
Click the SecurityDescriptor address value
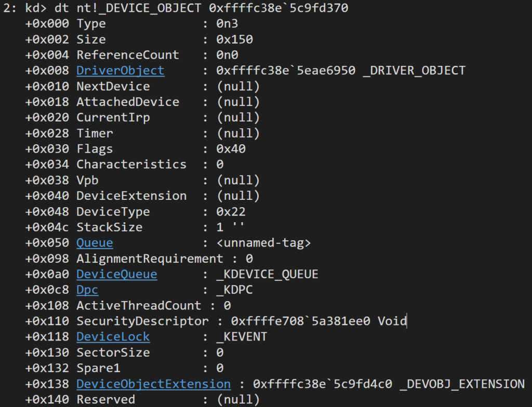coord(301,321)
